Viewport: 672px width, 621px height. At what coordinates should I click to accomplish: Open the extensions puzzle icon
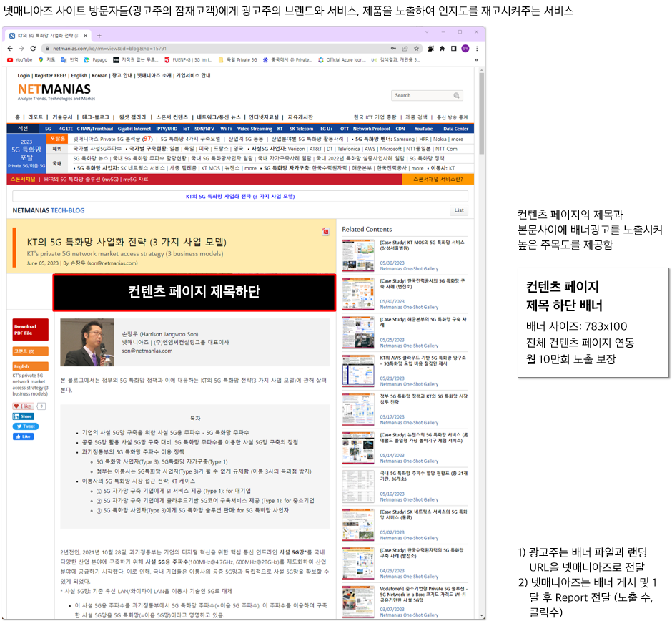click(443, 49)
